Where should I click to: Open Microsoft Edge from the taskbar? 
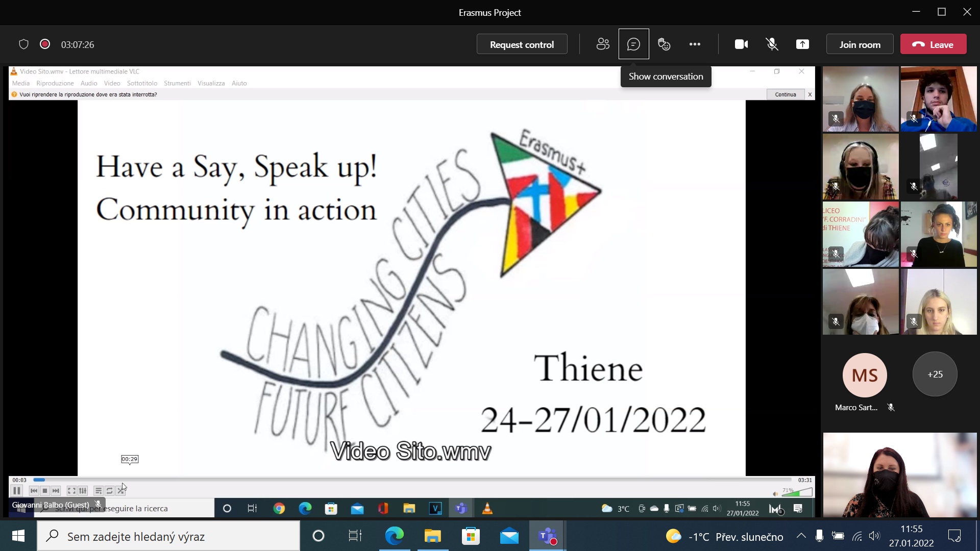point(394,536)
